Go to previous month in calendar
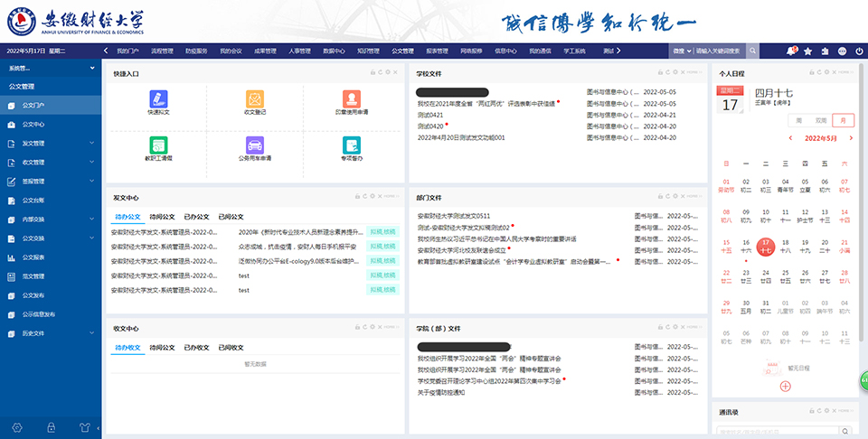Viewport: 868px width, 439px height. [x=790, y=138]
